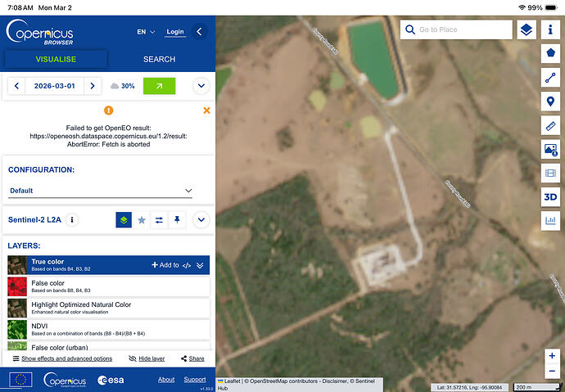Open the Login link
The height and width of the screenshot is (392, 565).
pyautogui.click(x=175, y=32)
